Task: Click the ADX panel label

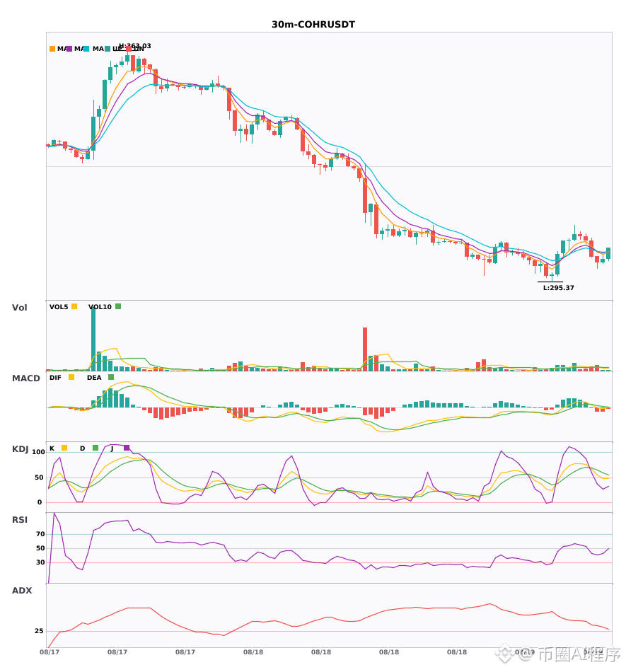Action: [x=22, y=590]
